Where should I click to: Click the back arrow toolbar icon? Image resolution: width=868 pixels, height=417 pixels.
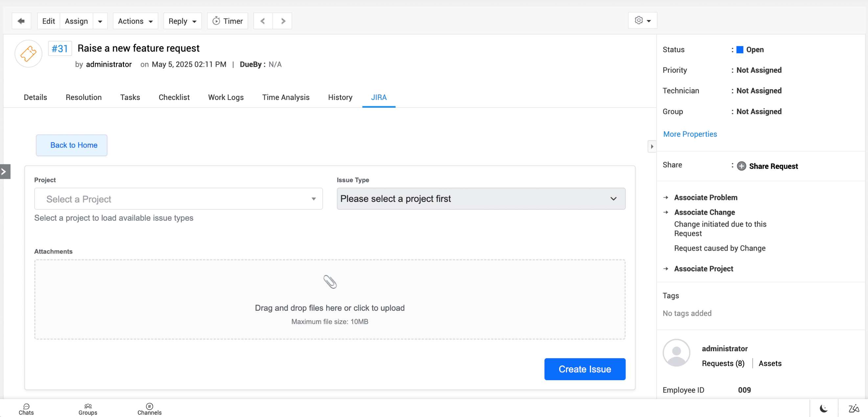point(21,21)
